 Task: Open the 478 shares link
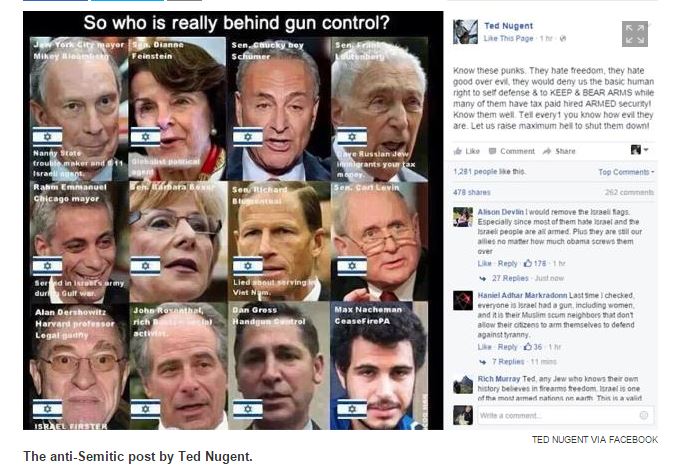pos(472,193)
